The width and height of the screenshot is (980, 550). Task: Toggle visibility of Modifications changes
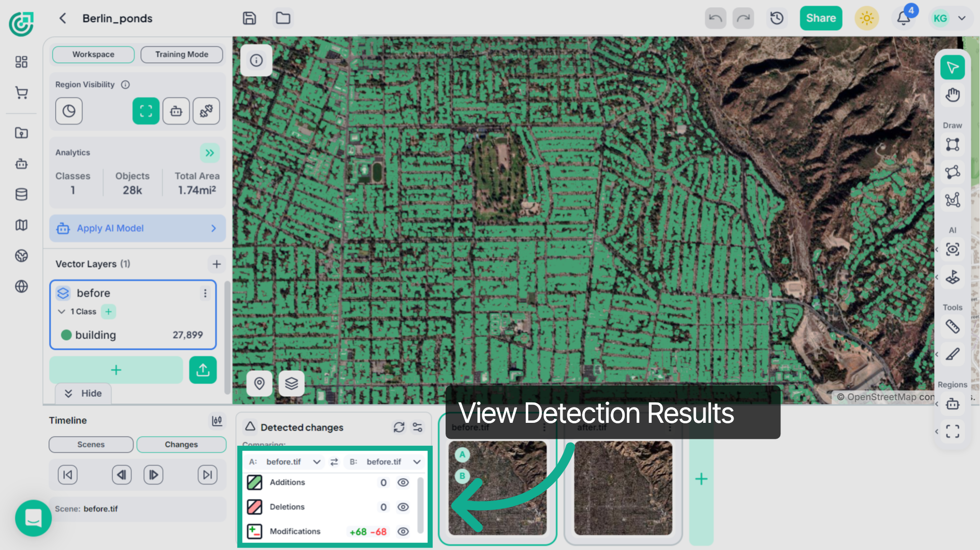[x=403, y=532]
